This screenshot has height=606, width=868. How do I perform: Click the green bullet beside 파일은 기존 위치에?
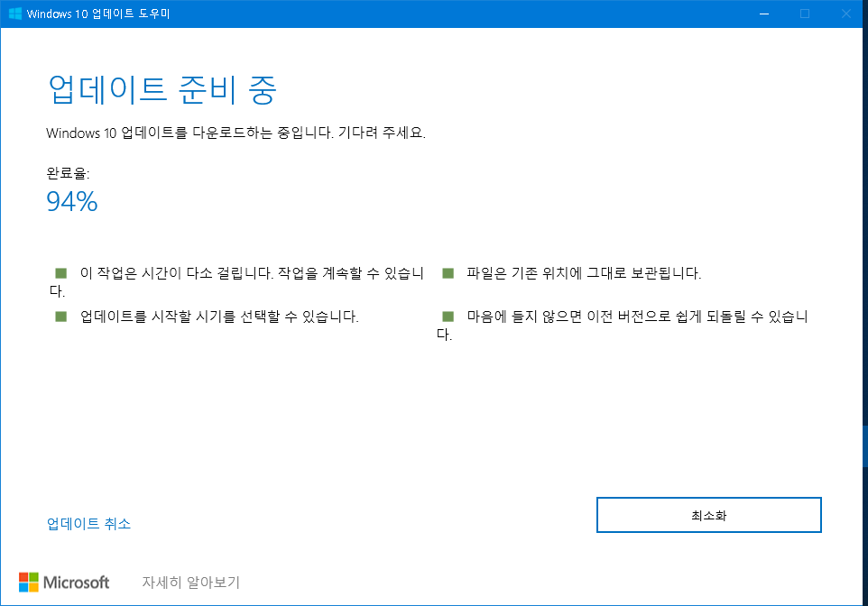click(x=448, y=273)
